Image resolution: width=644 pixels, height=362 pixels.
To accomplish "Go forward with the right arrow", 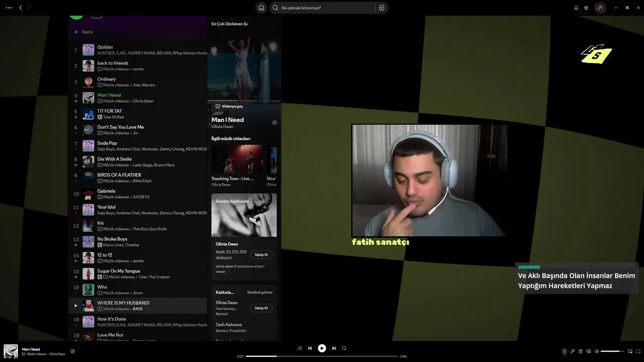I will pyautogui.click(x=29, y=8).
